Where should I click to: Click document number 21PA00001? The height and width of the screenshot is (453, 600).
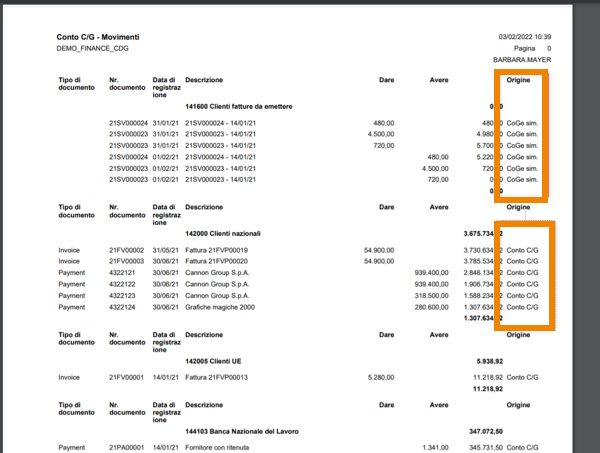[127, 448]
